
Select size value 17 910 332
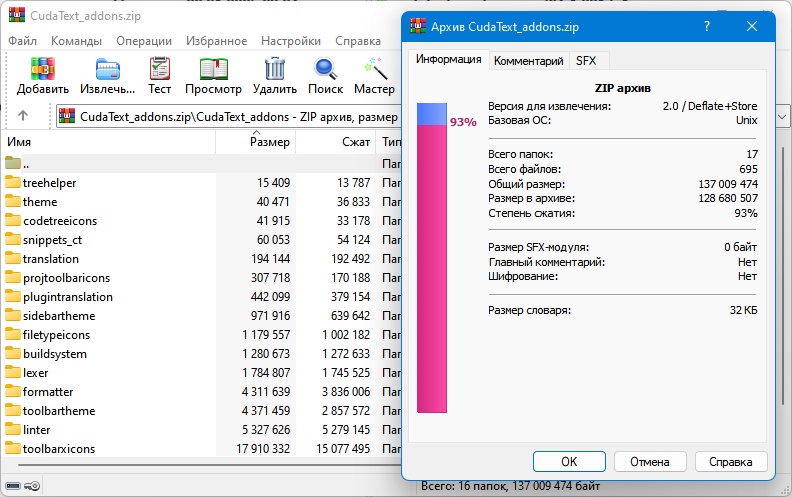(x=263, y=449)
